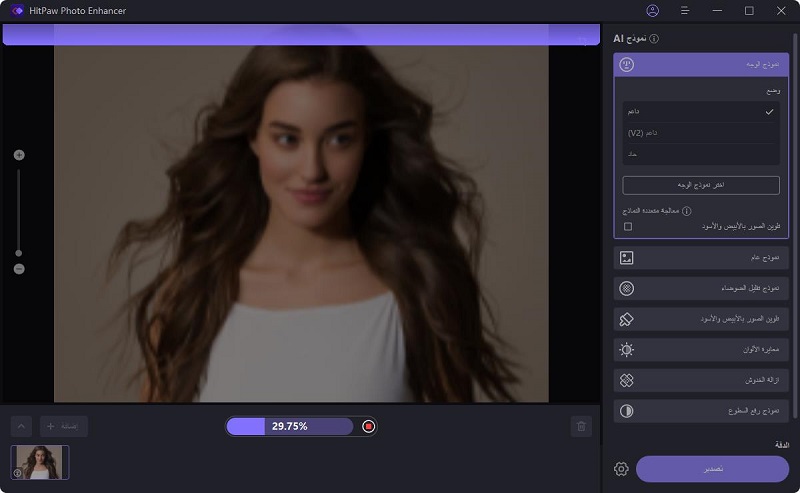Click the face model selection button
Screen dimensions: 800x493
(700, 185)
